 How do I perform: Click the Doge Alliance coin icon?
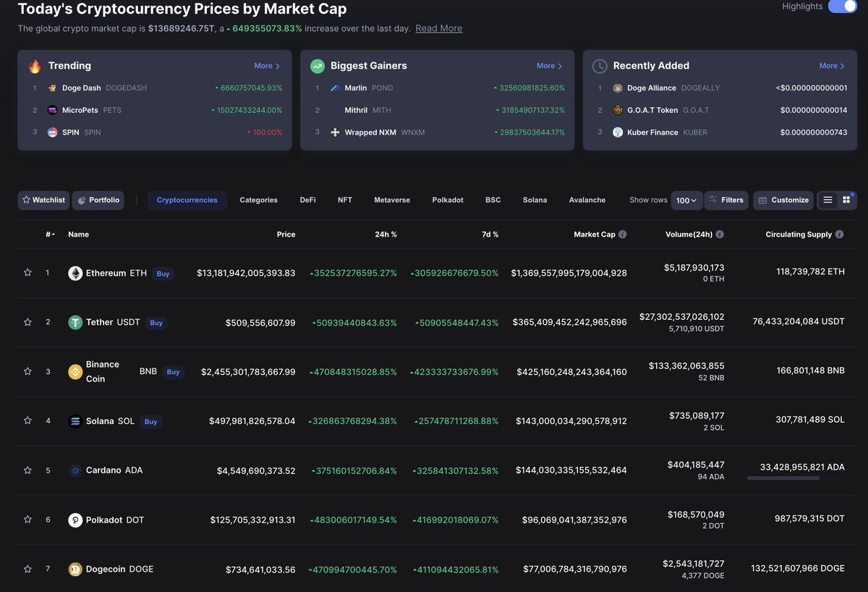618,88
